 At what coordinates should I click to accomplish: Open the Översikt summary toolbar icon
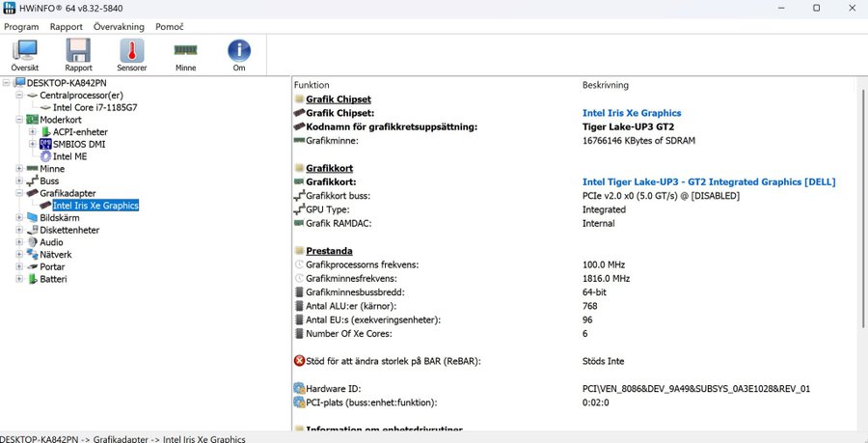pyautogui.click(x=25, y=54)
